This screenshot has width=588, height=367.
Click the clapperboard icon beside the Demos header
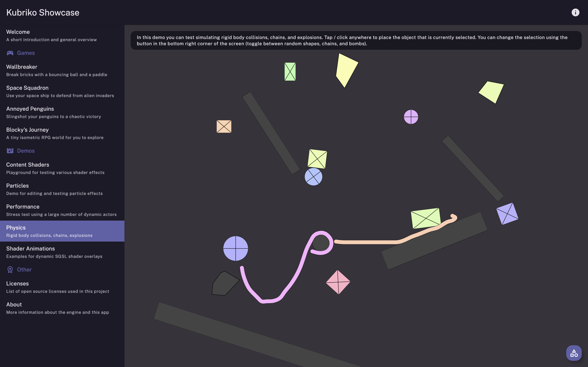coord(10,150)
